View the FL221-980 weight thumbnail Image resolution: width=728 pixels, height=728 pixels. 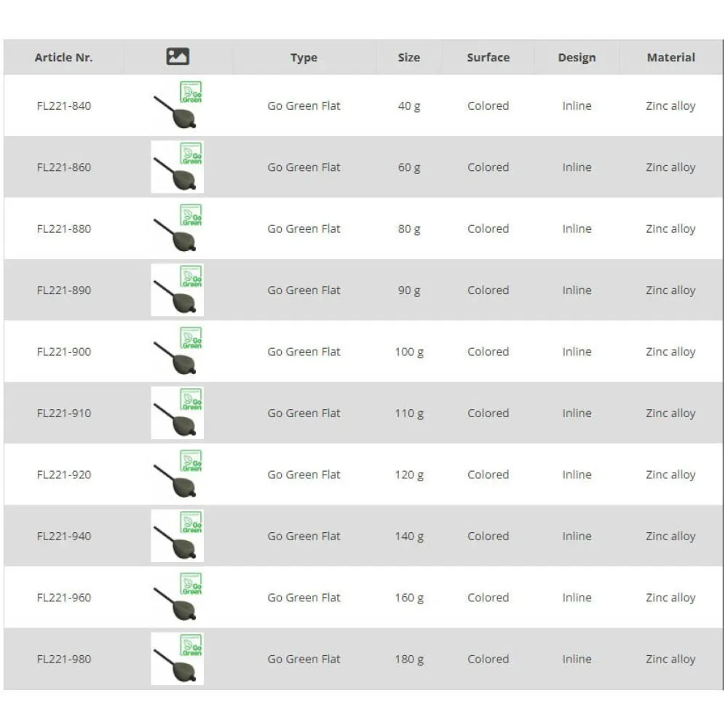tap(177, 660)
